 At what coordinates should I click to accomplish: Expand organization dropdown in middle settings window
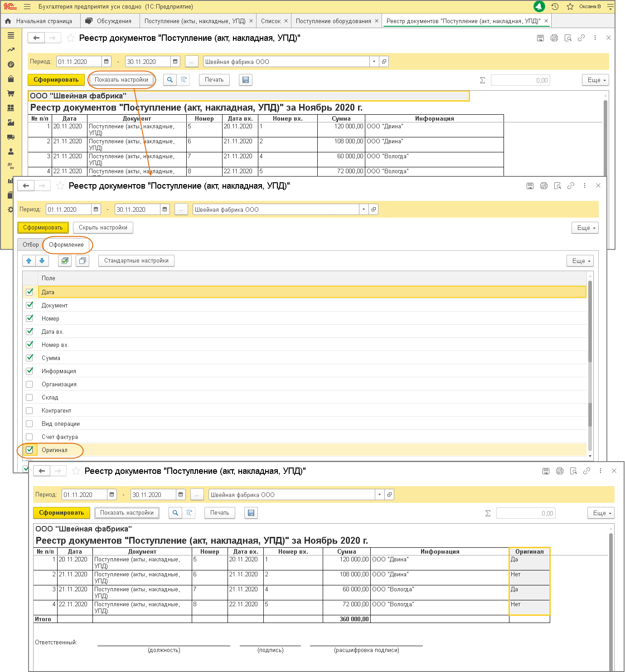[x=363, y=209]
